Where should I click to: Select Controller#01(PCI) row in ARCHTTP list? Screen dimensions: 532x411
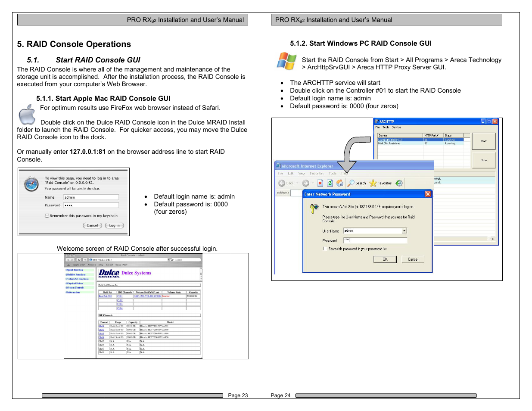pyautogui.click(x=420, y=140)
